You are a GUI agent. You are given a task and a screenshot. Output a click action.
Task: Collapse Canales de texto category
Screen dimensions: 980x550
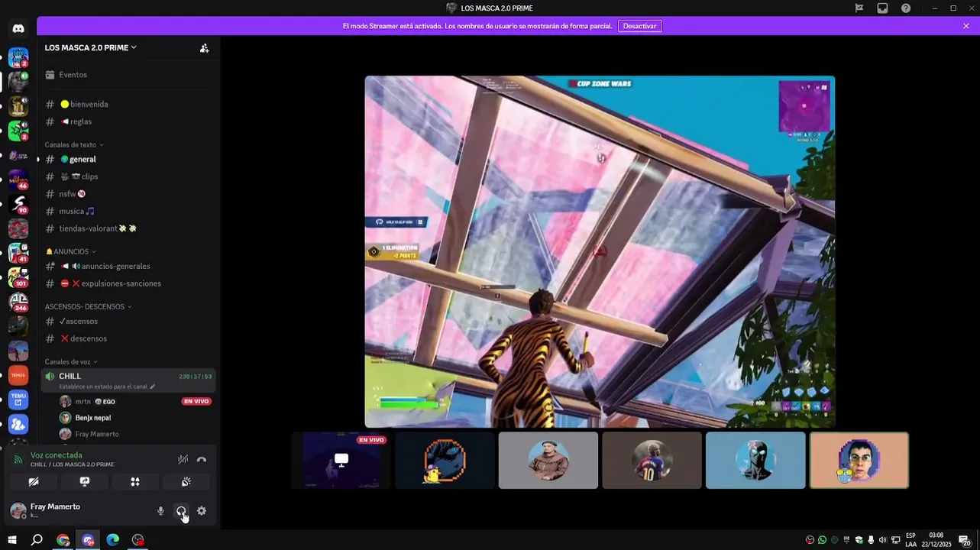click(73, 144)
